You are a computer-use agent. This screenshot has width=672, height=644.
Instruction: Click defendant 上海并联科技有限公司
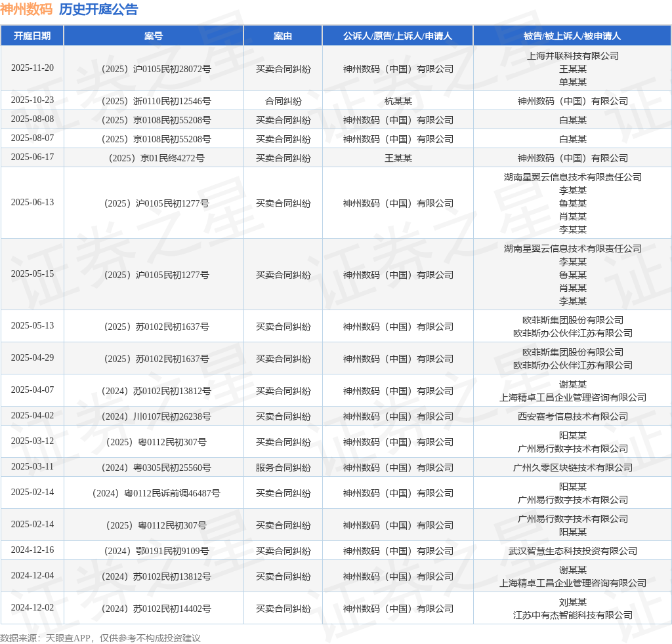click(x=572, y=56)
